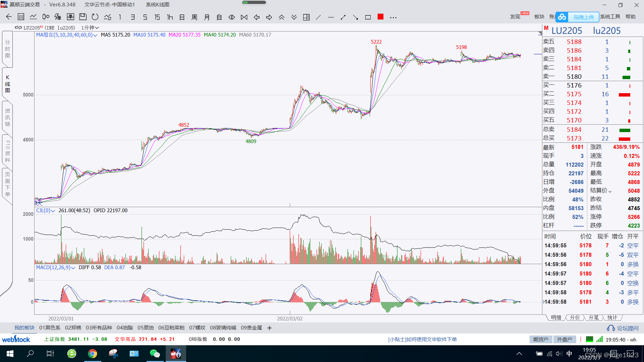Select the daily (日) period button
644x362 pixels.
click(x=182, y=17)
